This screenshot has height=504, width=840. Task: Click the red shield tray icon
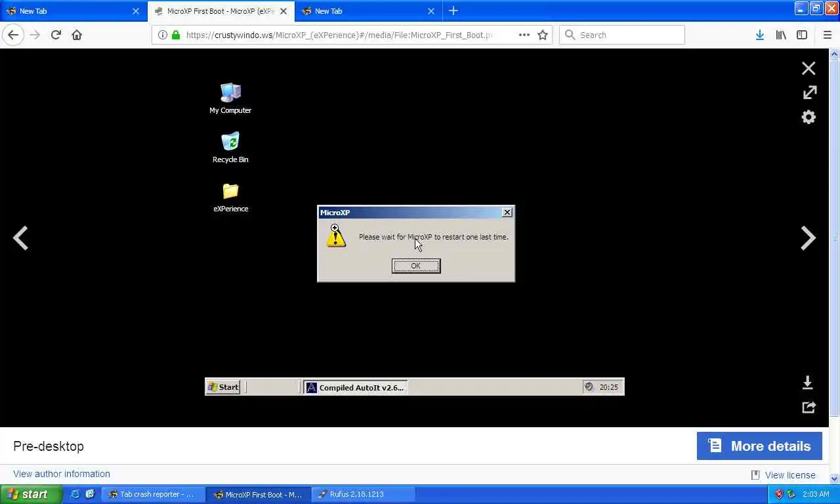[779, 494]
